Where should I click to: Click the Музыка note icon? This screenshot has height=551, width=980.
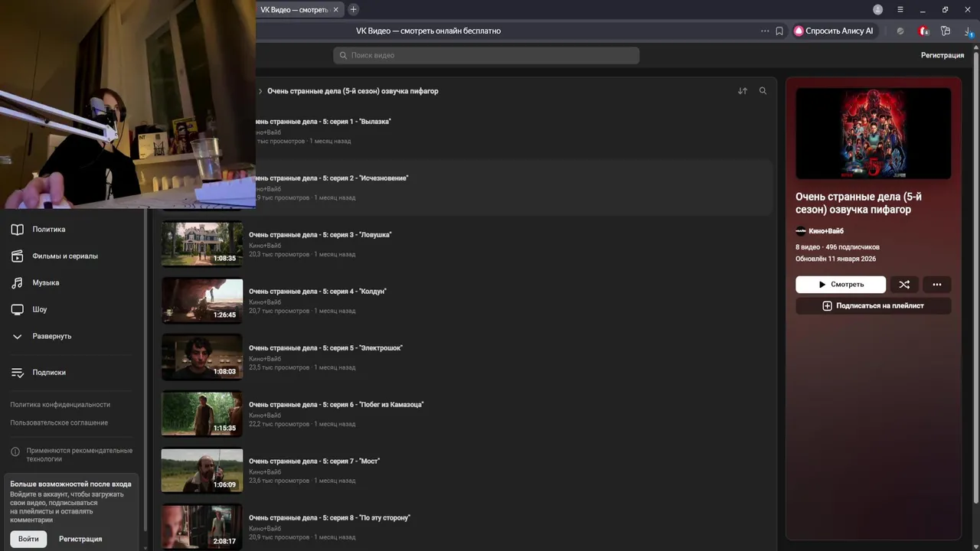click(17, 283)
